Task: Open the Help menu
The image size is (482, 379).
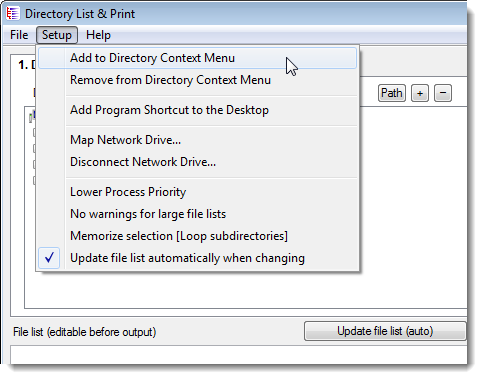Action: tap(98, 35)
